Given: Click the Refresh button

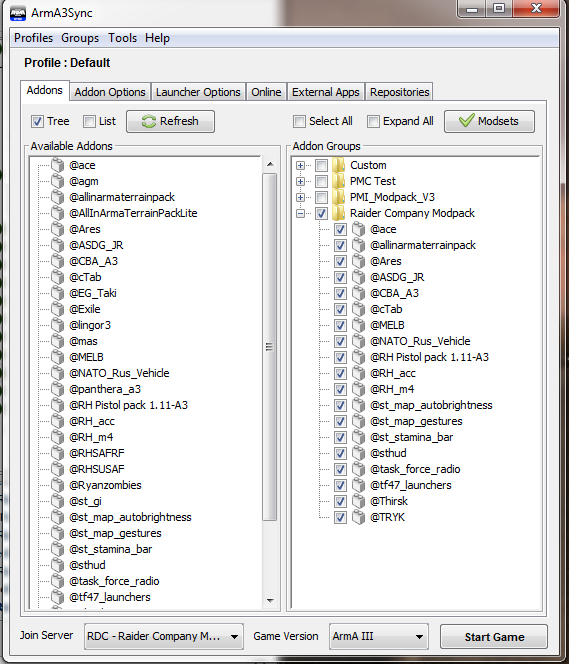Looking at the screenshot, I should (x=170, y=122).
